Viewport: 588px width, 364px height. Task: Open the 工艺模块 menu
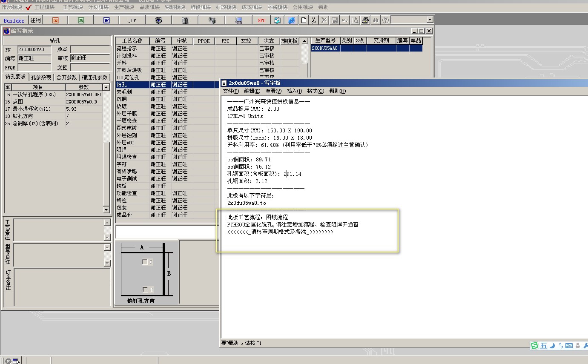point(73,7)
